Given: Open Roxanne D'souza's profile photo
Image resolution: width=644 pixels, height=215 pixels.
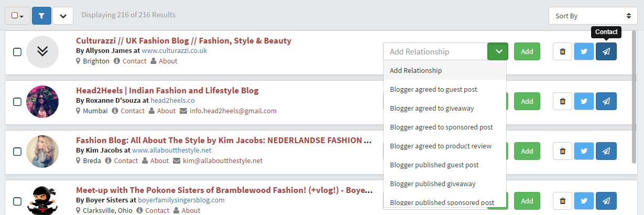Looking at the screenshot, I should (42, 102).
